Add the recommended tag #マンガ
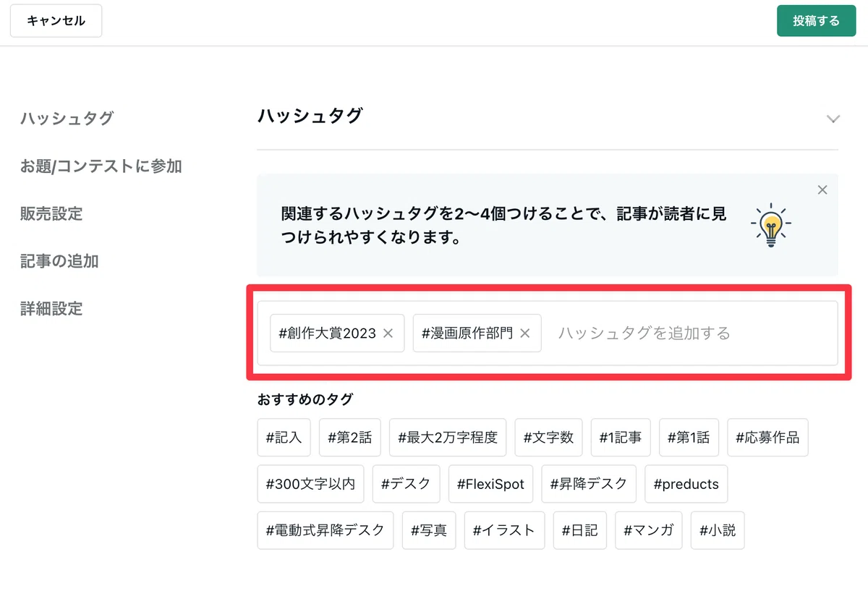This screenshot has width=868, height=604. coord(649,530)
